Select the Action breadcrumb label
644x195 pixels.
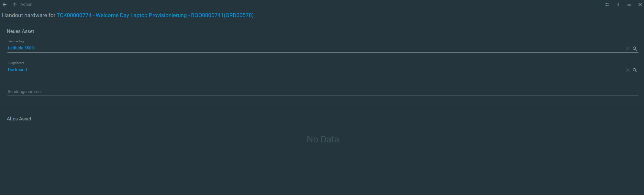point(26,5)
